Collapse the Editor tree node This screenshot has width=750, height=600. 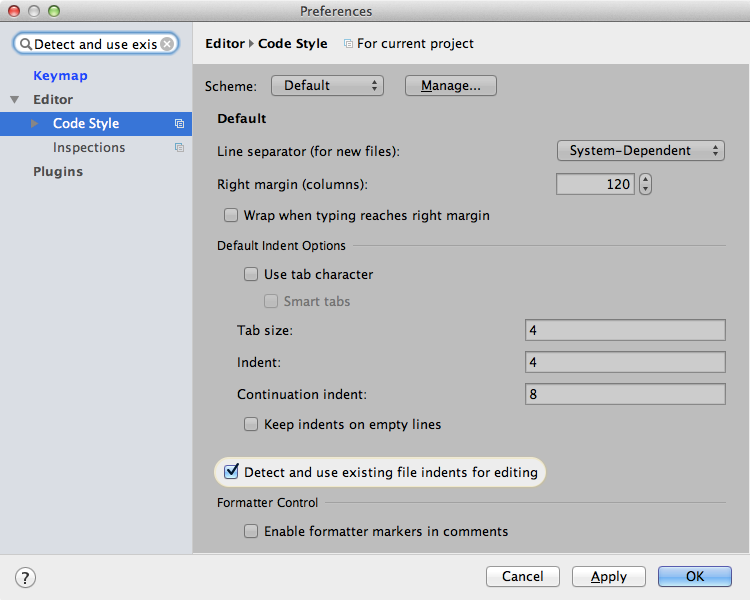point(14,100)
